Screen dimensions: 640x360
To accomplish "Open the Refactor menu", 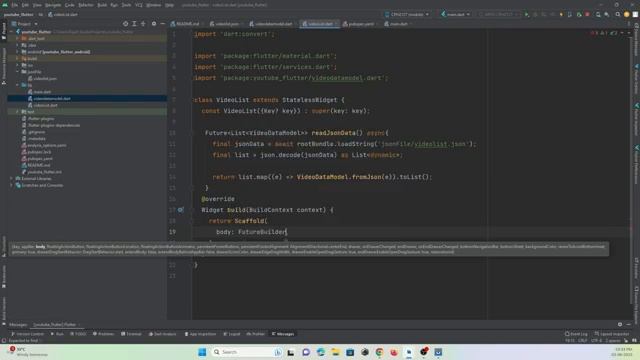I will click(86, 5).
